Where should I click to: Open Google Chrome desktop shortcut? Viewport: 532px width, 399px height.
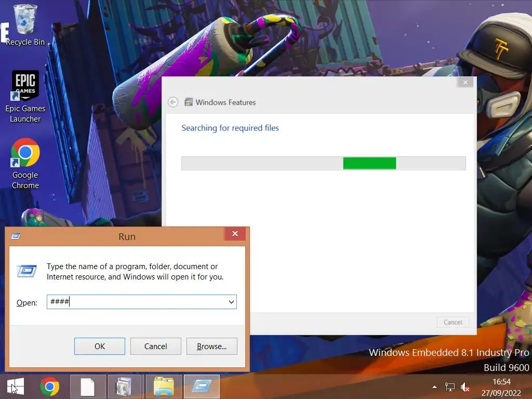coord(25,164)
